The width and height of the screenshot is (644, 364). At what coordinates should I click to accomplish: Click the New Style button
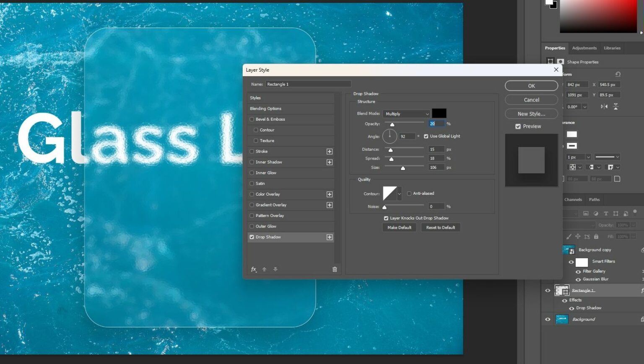point(531,114)
